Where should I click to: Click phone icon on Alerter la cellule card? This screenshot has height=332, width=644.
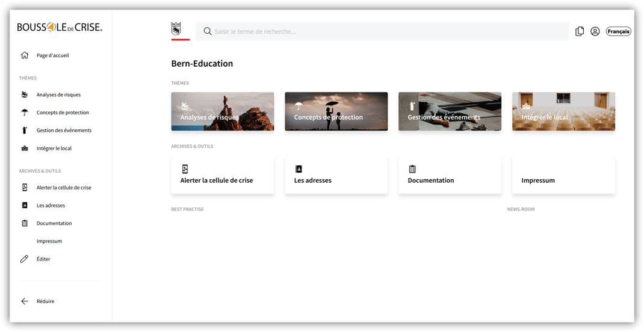tap(185, 169)
